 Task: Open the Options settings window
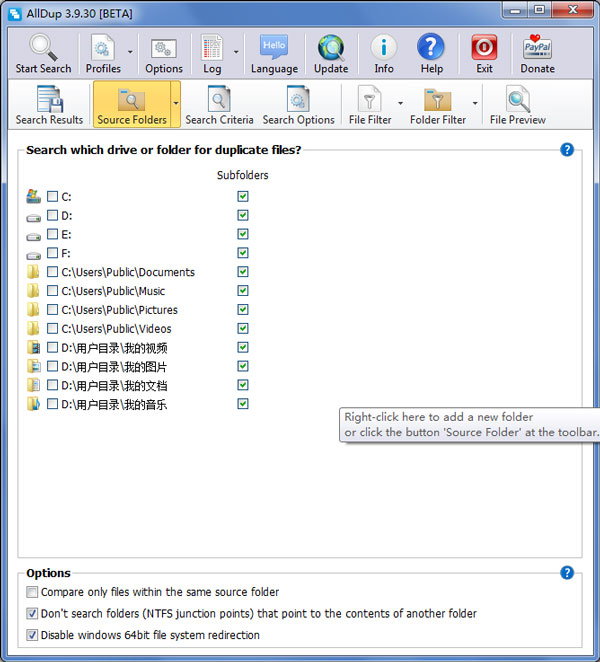pyautogui.click(x=164, y=54)
